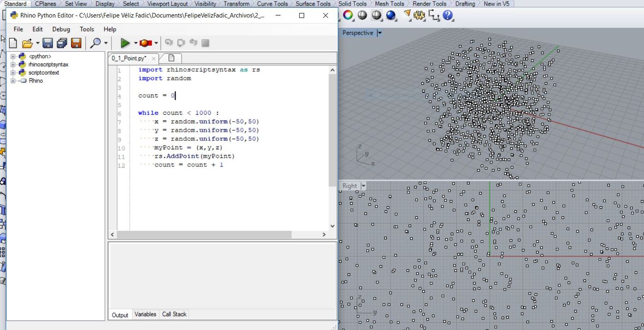Viewport: 644px width, 330px height.
Task: Click the red breakpoint toggle icon
Action: (x=146, y=43)
